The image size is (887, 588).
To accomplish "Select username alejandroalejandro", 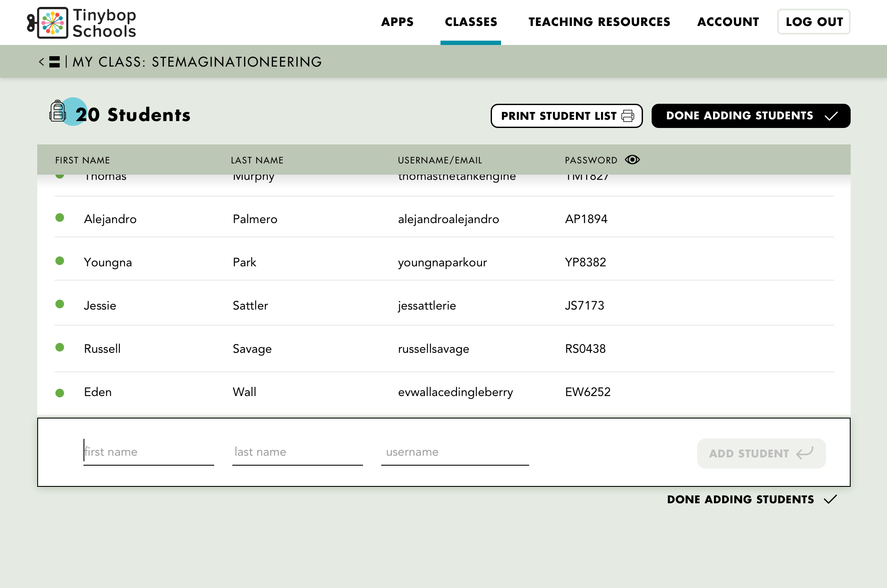I will click(448, 219).
